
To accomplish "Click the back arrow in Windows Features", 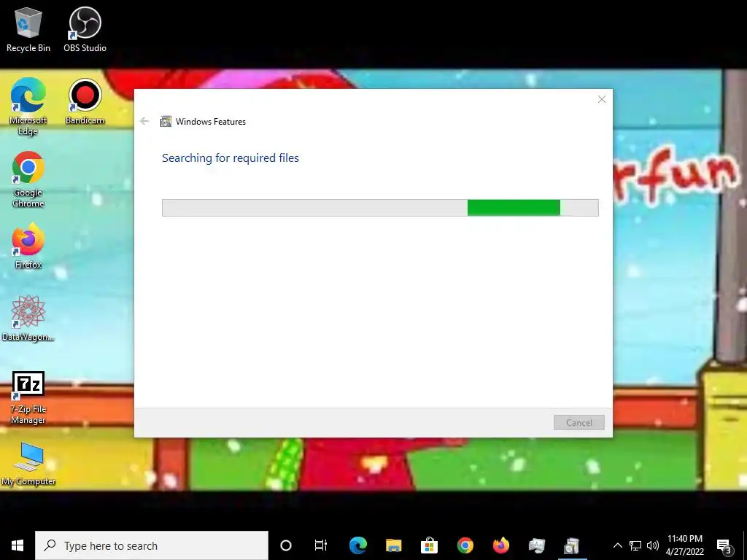I will tap(144, 122).
